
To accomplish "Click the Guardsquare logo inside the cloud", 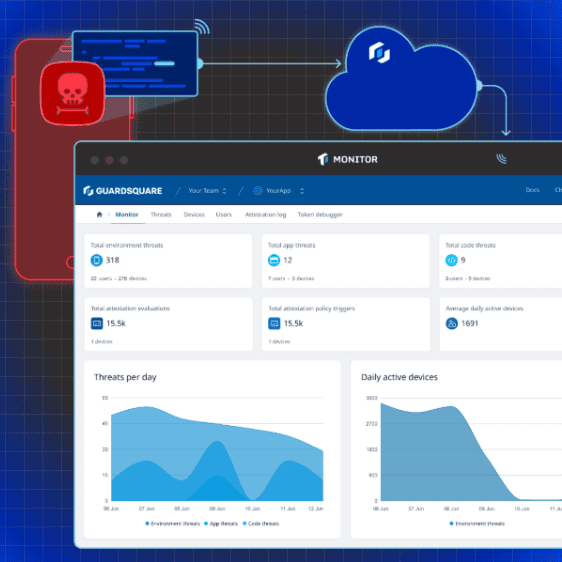I will (379, 52).
